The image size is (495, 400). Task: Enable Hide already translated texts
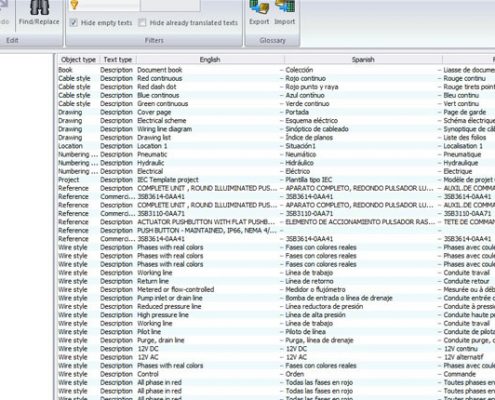click(142, 23)
